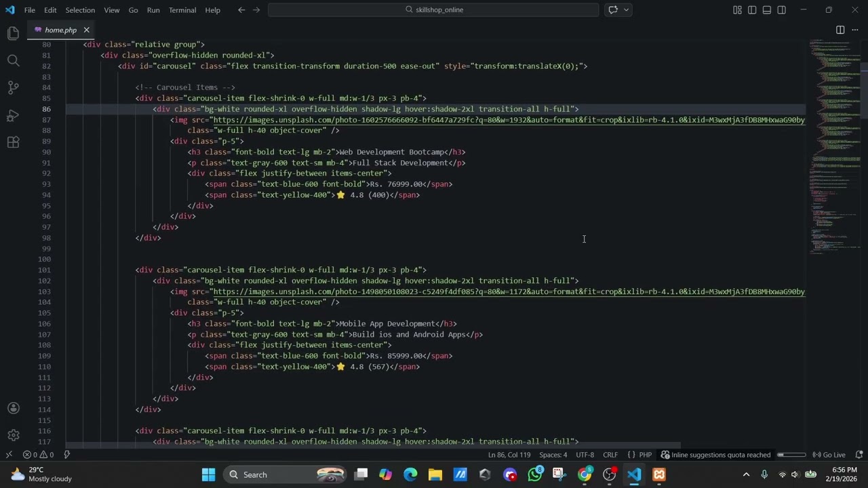Open the Selection menu
The height and width of the screenshot is (488, 868).
80,10
